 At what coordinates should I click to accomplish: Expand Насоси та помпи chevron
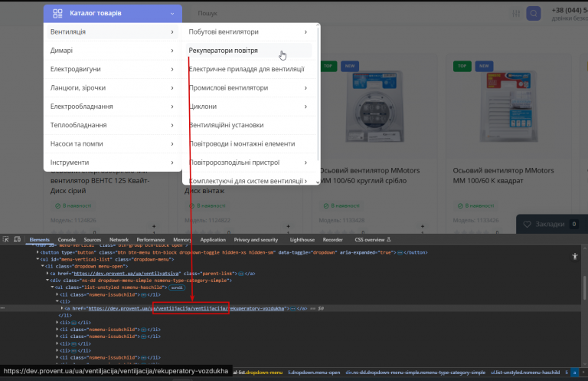[x=172, y=144]
